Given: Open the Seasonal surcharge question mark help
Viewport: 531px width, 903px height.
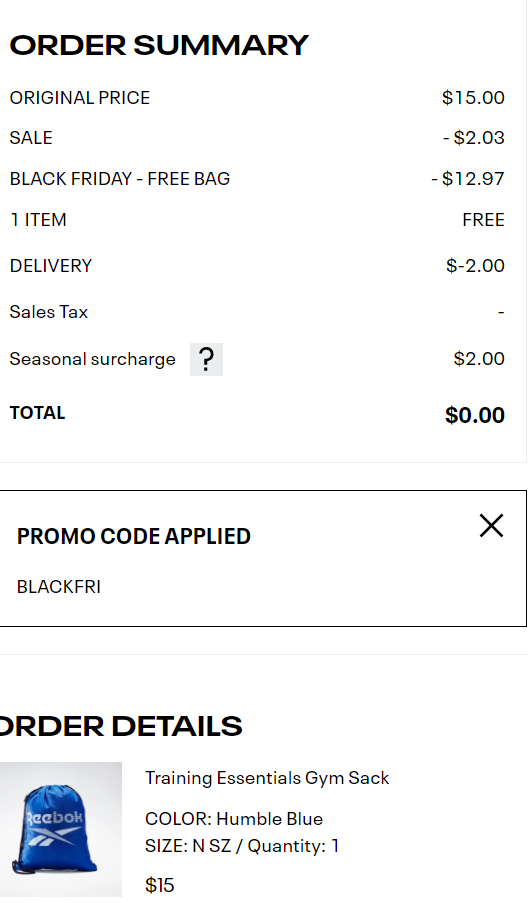Looking at the screenshot, I should [206, 359].
